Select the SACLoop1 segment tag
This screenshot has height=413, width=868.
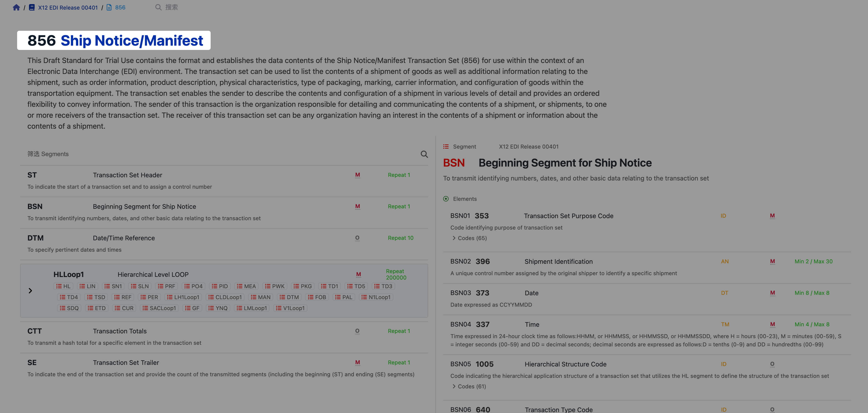(x=159, y=308)
